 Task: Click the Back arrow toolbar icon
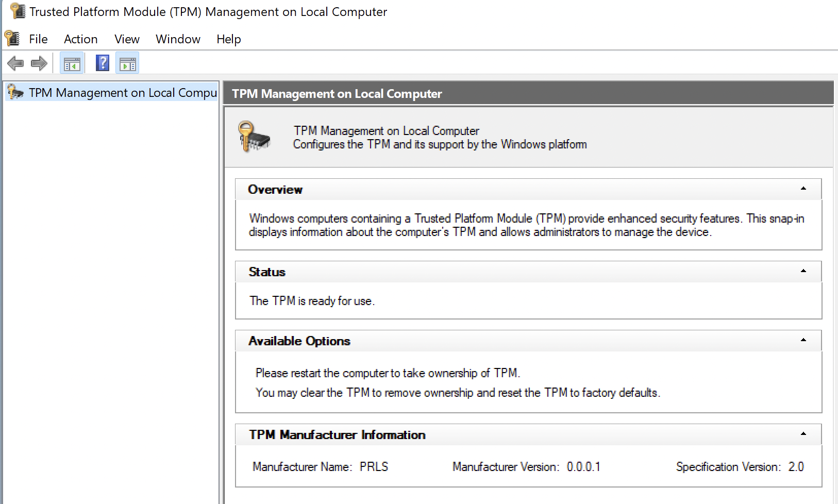[15, 63]
